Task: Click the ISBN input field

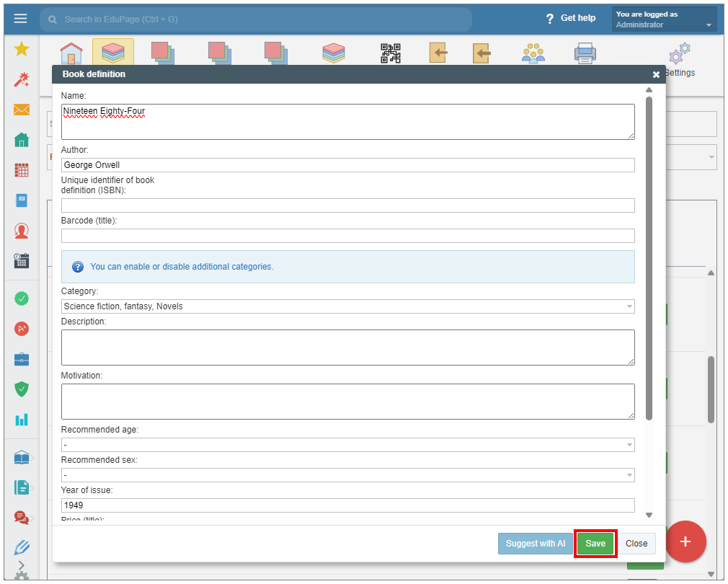Action: pos(347,205)
